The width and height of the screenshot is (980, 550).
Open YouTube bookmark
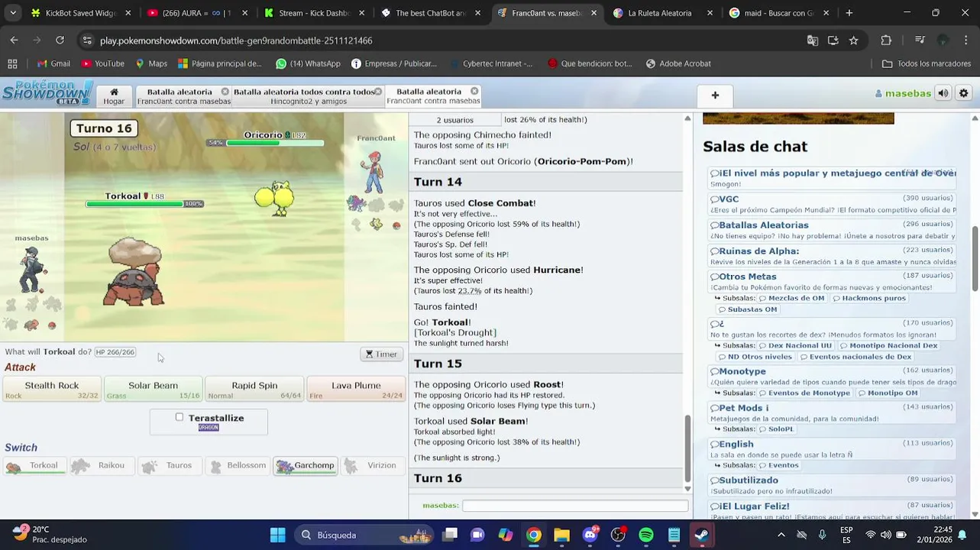[102, 63]
